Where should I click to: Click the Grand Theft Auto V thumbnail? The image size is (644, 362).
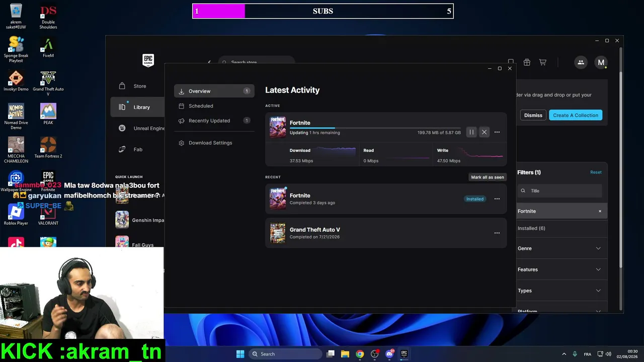(278, 233)
